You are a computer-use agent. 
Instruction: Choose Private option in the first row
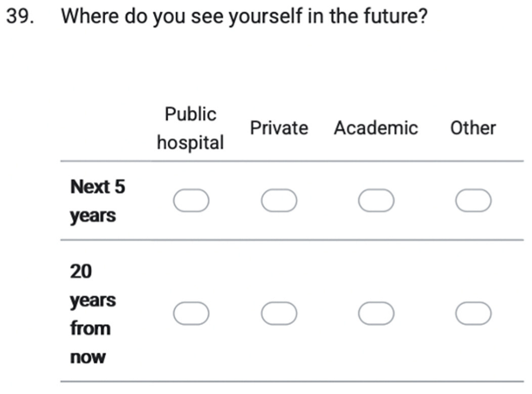tap(279, 200)
